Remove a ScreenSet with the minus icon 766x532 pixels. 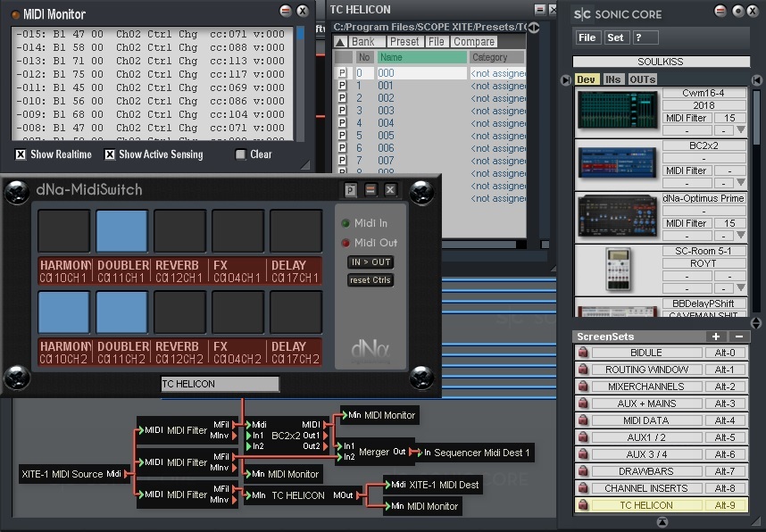point(738,337)
